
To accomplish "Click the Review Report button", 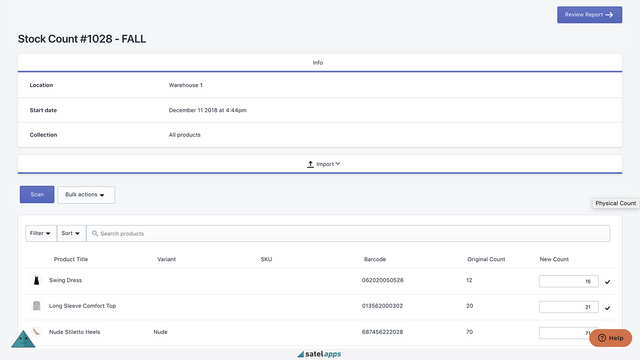I will [x=589, y=15].
